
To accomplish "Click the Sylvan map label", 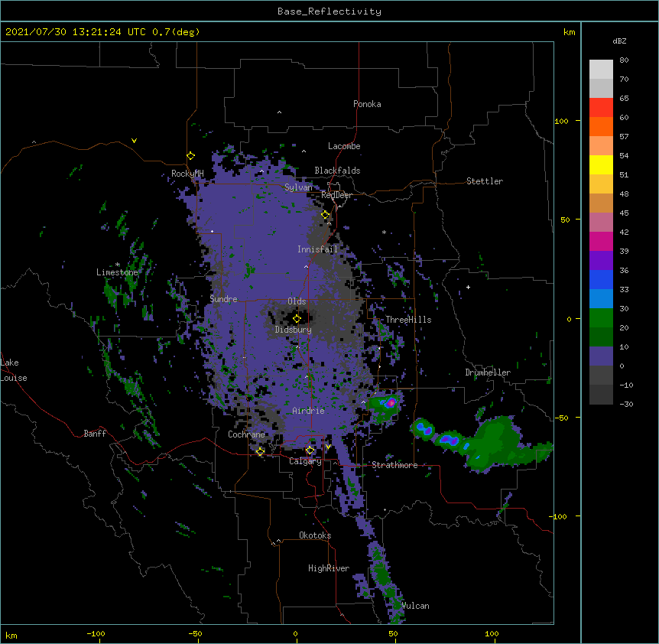I will (298, 187).
